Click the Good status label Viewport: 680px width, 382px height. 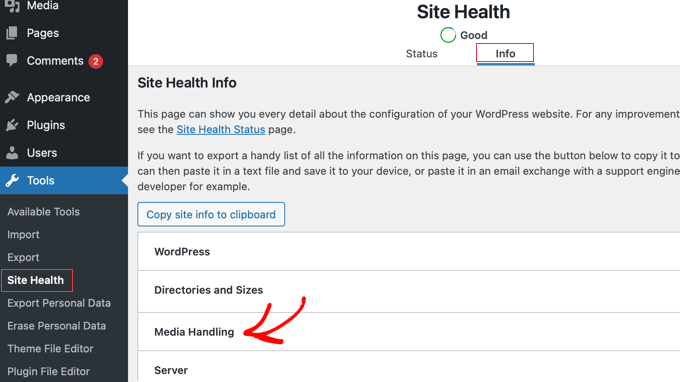(474, 35)
